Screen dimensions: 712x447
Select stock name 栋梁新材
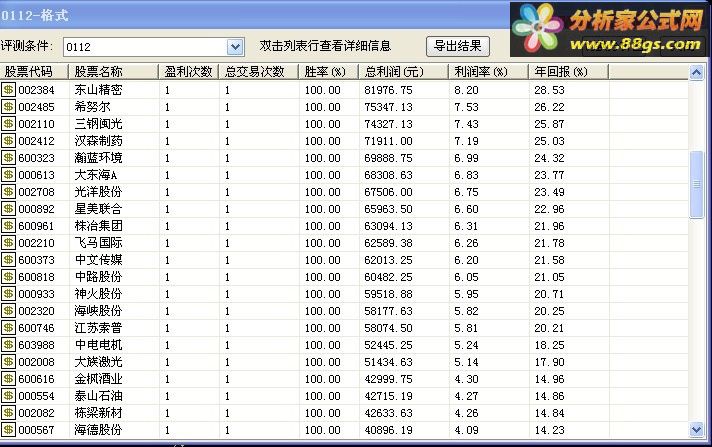(x=99, y=413)
